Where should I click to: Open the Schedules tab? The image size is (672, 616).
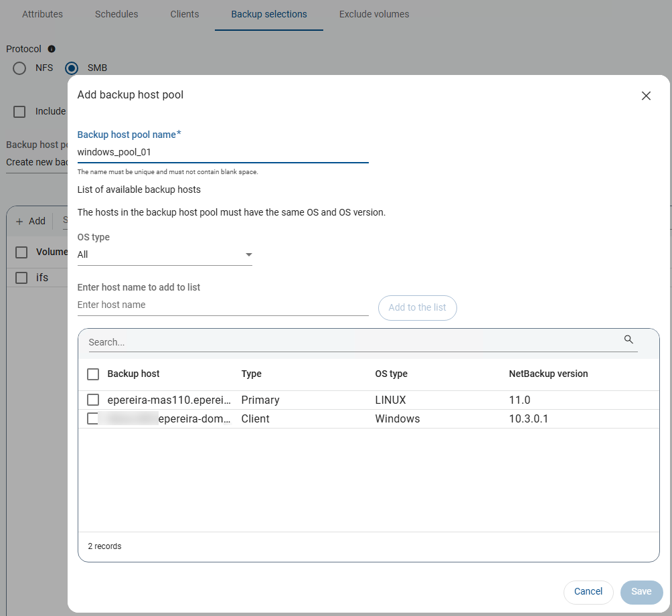pos(116,14)
